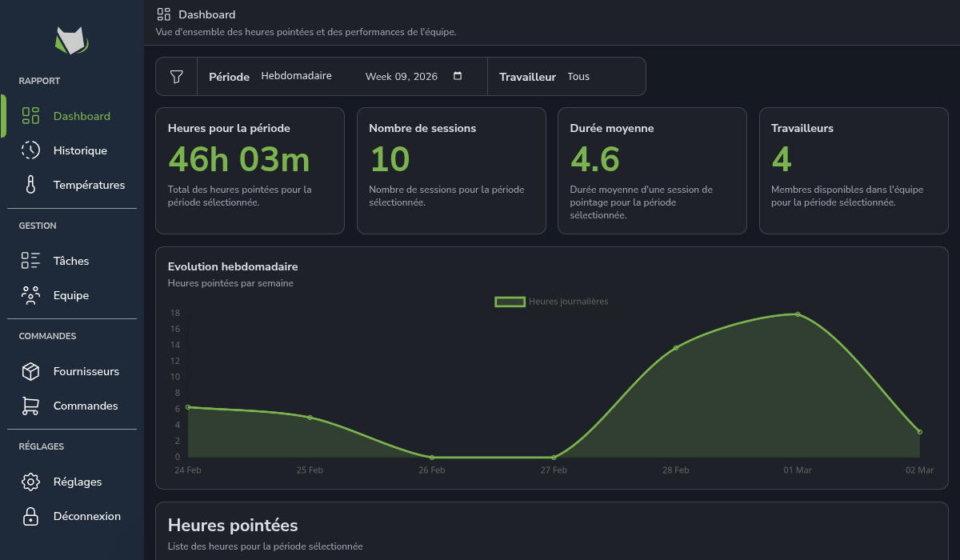
Task: Open the Période Hebdomadaire dropdown
Action: pos(296,75)
